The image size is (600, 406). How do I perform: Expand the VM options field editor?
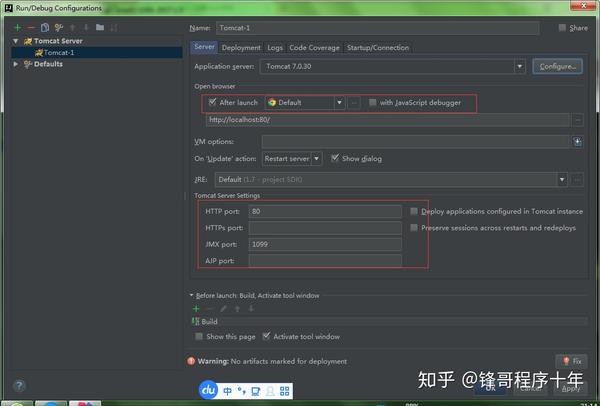(577, 142)
